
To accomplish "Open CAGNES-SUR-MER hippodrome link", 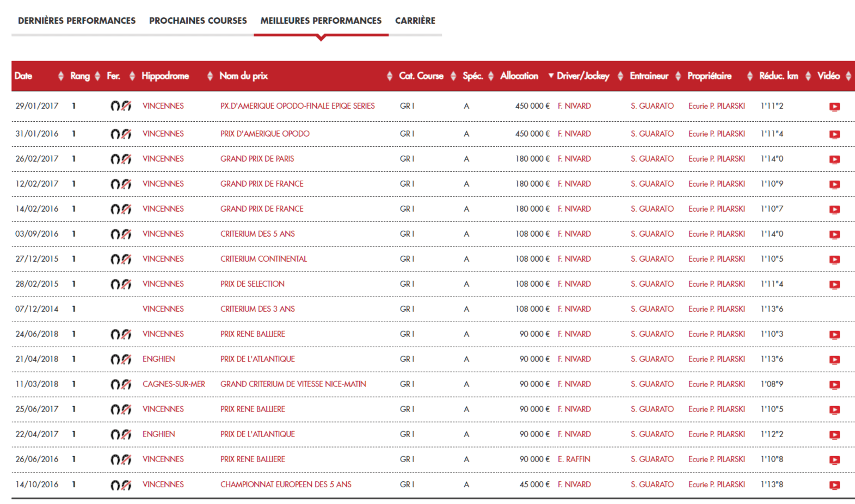I will (x=174, y=384).
